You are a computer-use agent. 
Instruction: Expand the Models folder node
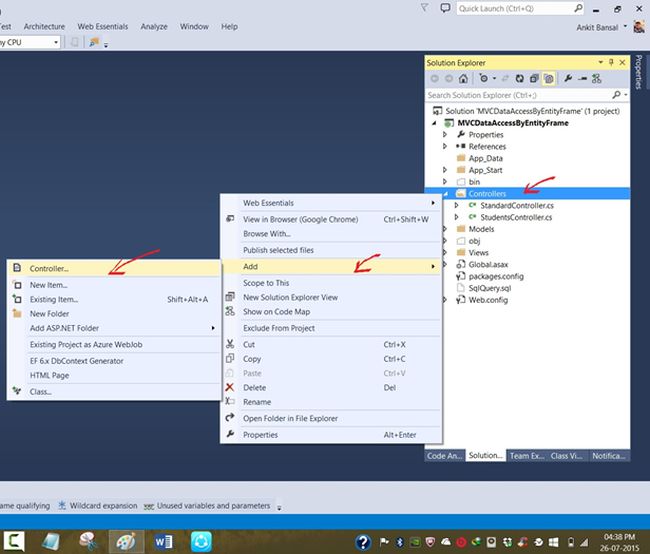pyautogui.click(x=446, y=229)
